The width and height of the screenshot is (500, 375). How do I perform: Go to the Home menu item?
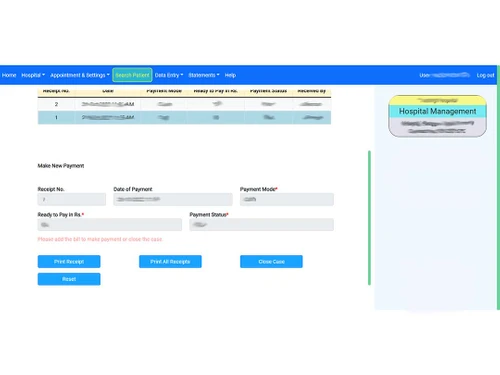(x=9, y=75)
